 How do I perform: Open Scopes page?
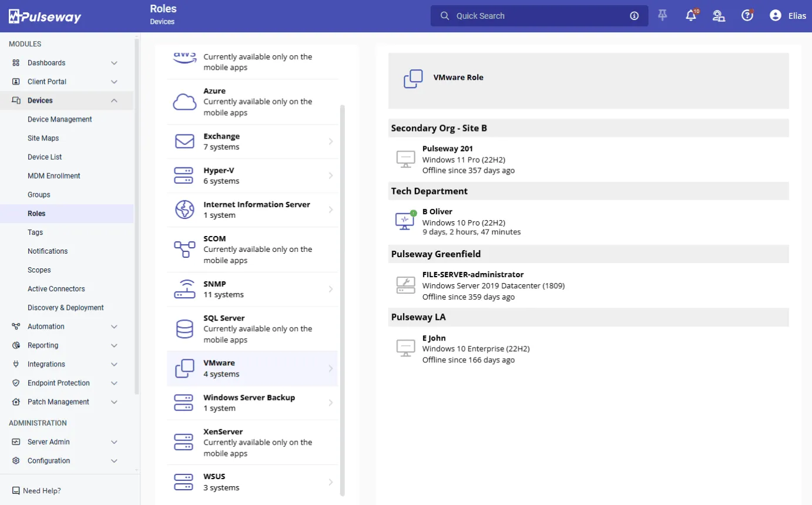(39, 270)
